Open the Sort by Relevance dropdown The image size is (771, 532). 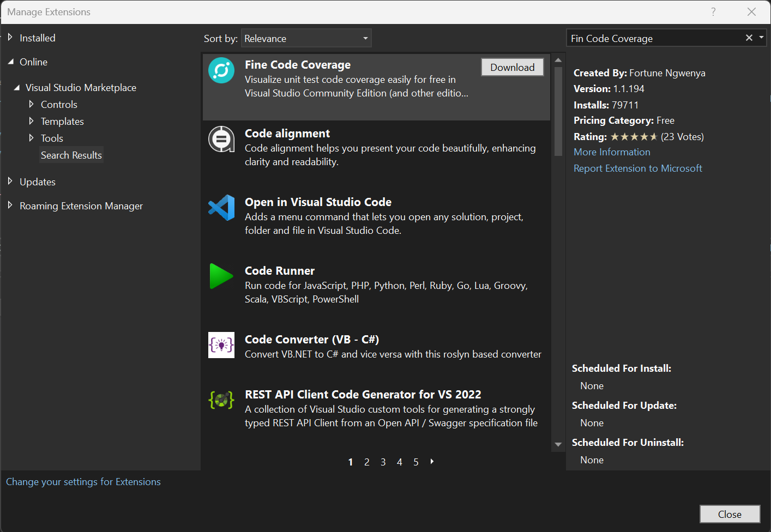pyautogui.click(x=306, y=38)
